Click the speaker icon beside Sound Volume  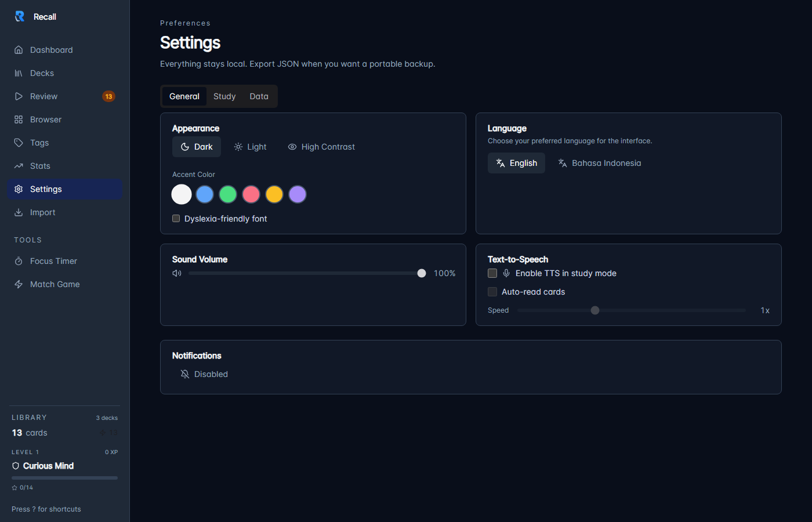[x=177, y=273]
